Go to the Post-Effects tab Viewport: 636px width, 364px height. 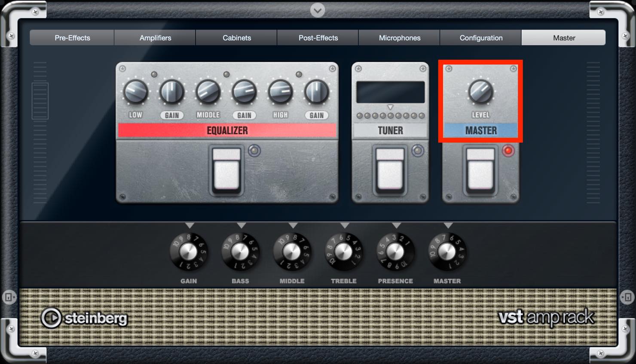(318, 38)
